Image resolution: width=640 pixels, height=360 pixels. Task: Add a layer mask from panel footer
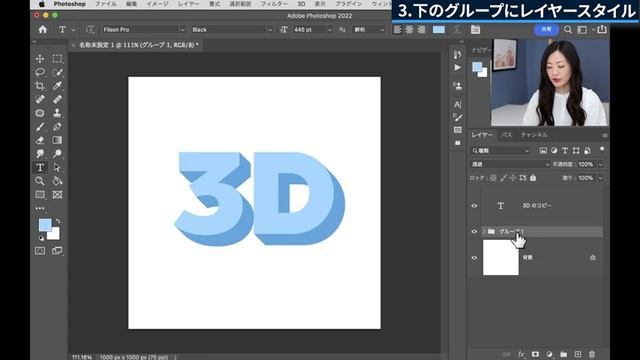(535, 354)
